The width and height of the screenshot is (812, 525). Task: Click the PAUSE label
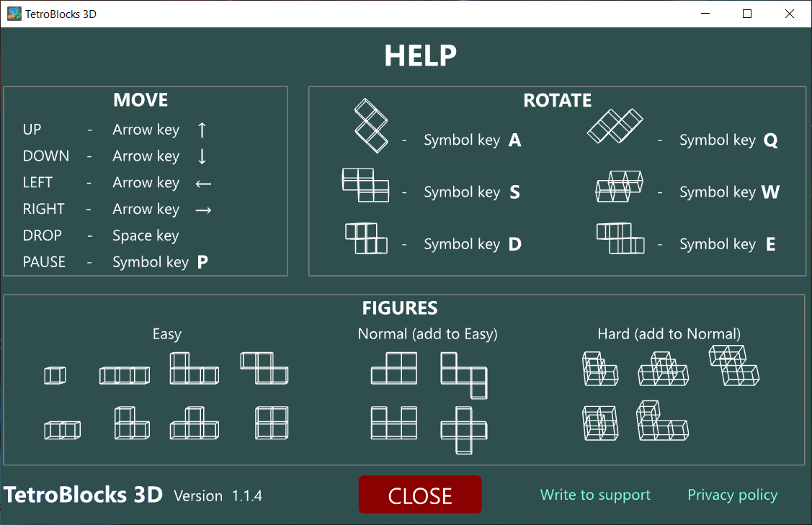tap(44, 262)
